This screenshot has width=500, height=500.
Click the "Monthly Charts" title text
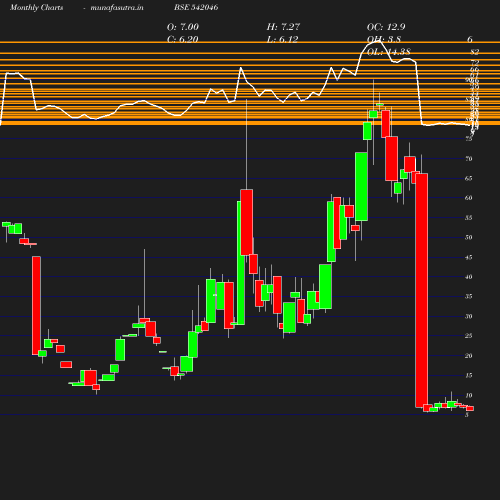click(36, 7)
